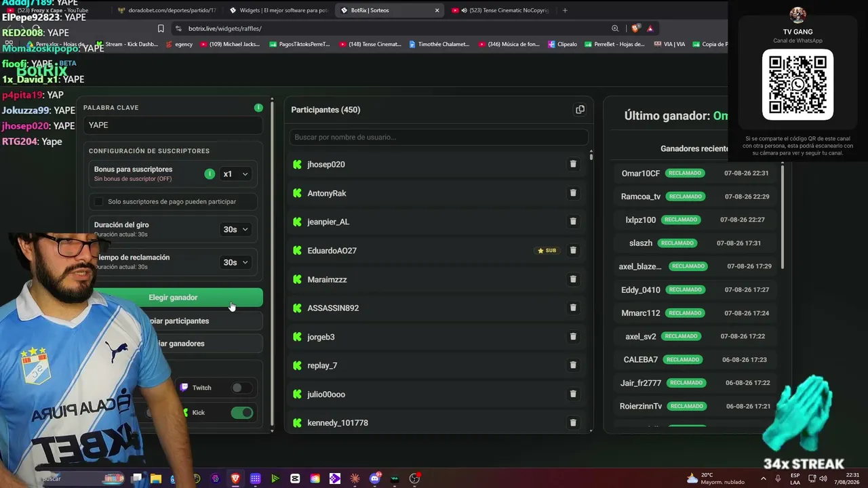This screenshot has height=488, width=868.
Task: Select winner Omar10CF in recent winners
Action: pos(641,174)
